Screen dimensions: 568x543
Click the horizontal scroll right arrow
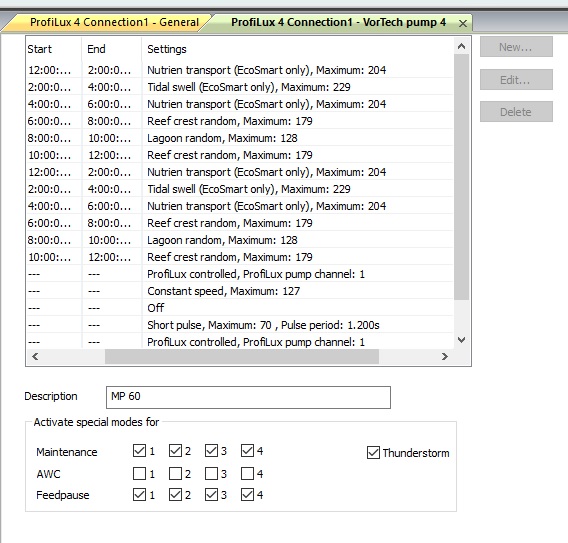445,356
